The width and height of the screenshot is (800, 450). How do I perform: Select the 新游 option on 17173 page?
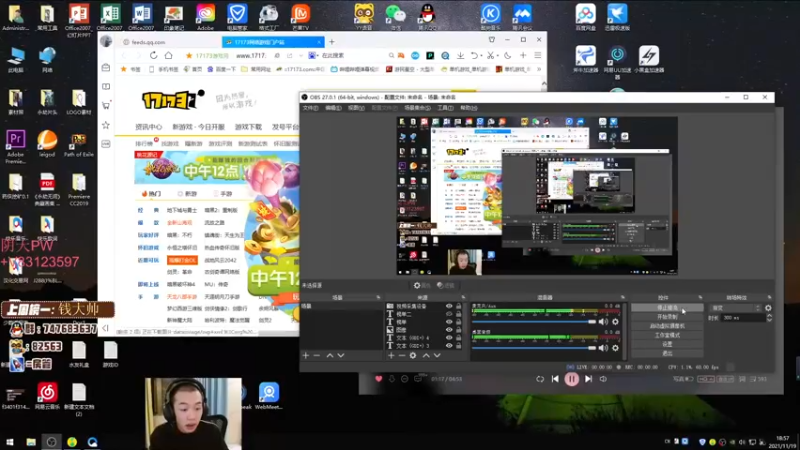pos(187,194)
